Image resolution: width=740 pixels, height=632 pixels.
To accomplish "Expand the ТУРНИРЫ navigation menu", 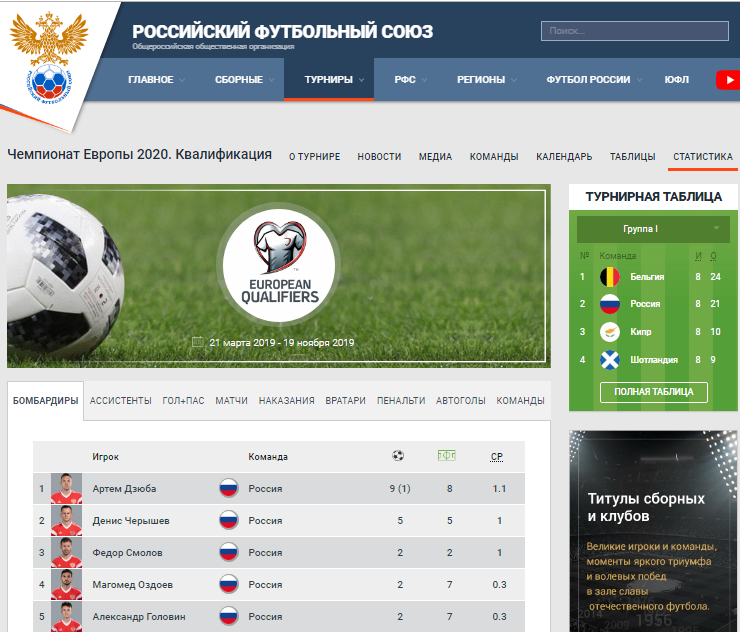I will (x=334, y=80).
